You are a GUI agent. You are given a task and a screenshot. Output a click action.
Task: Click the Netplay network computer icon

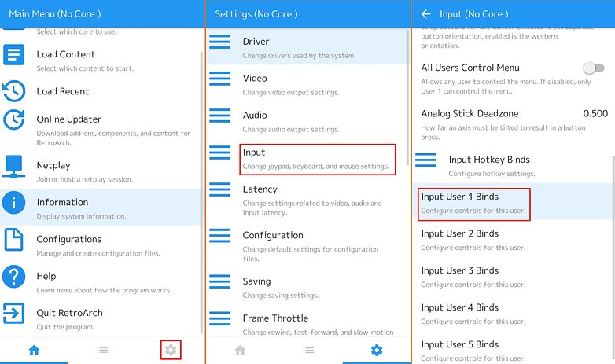pos(13,167)
